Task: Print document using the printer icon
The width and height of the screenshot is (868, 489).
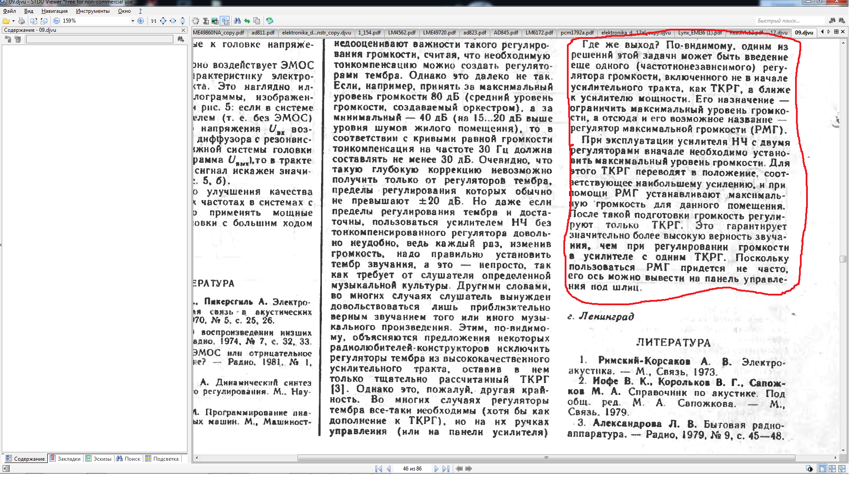Action: coord(21,21)
